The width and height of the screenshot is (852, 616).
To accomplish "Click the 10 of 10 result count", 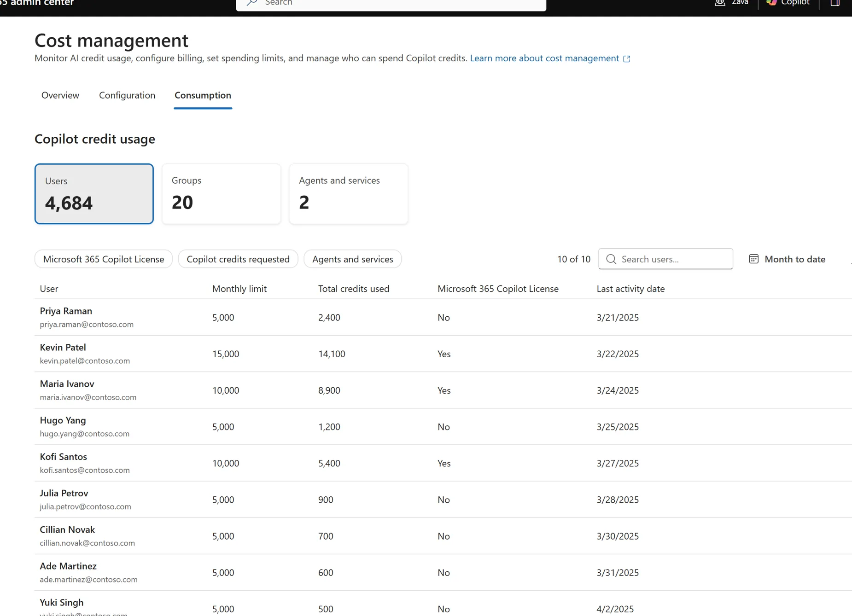I will pos(574,259).
